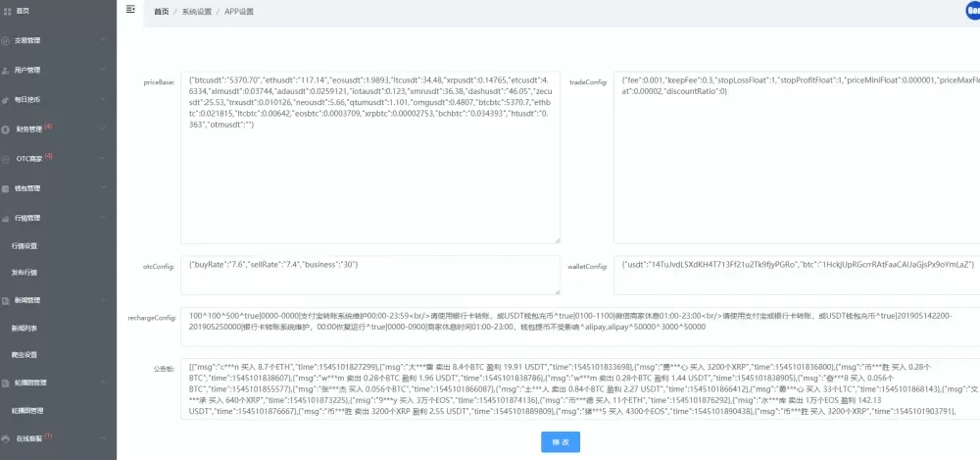Click into the otcConfig text field
The width and height of the screenshot is (980, 460).
pyautogui.click(x=370, y=276)
